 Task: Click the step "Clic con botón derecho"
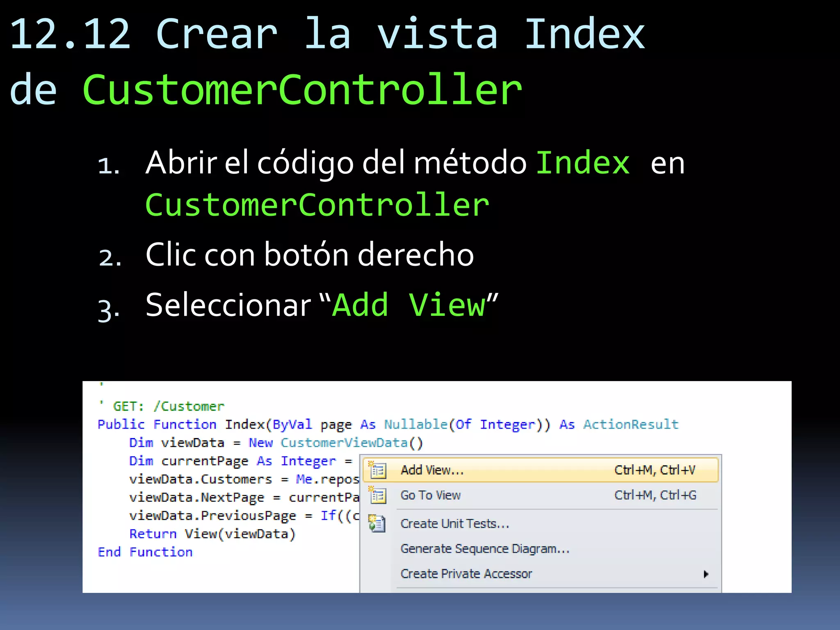(x=310, y=255)
